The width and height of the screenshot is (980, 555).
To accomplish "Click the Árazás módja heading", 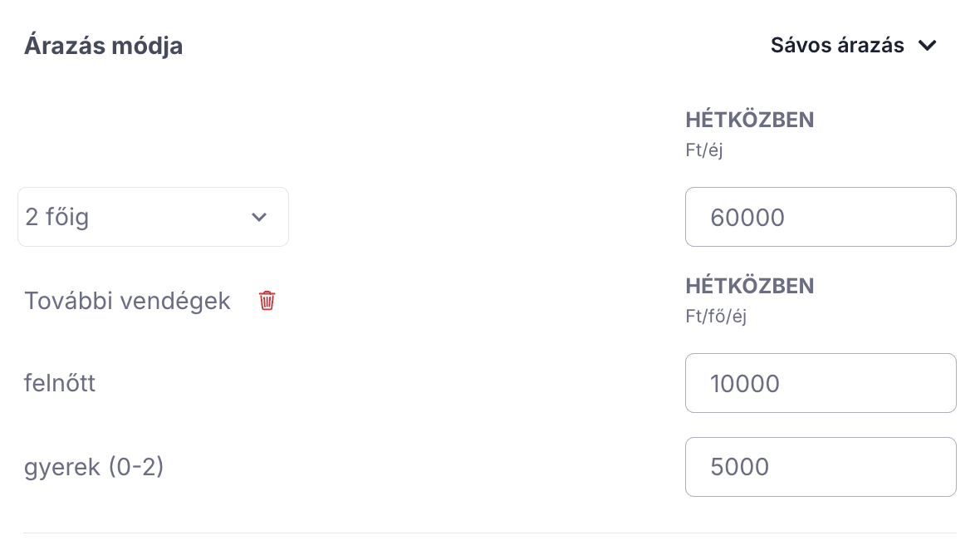I will pos(103,46).
